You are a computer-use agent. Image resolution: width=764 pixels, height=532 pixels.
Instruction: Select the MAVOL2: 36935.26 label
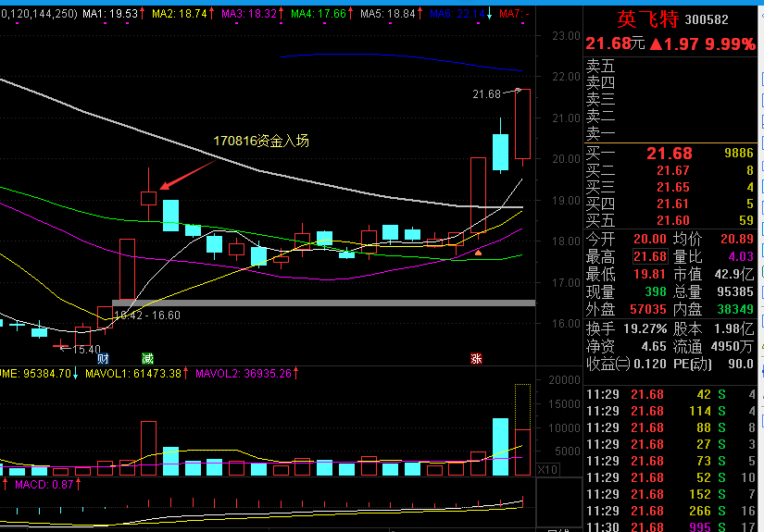(244, 373)
